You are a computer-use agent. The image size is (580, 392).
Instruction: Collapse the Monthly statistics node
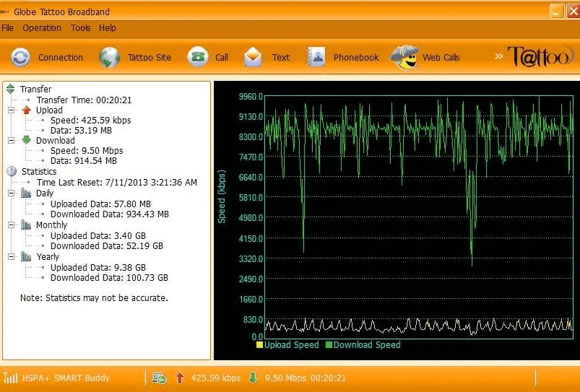click(12, 225)
